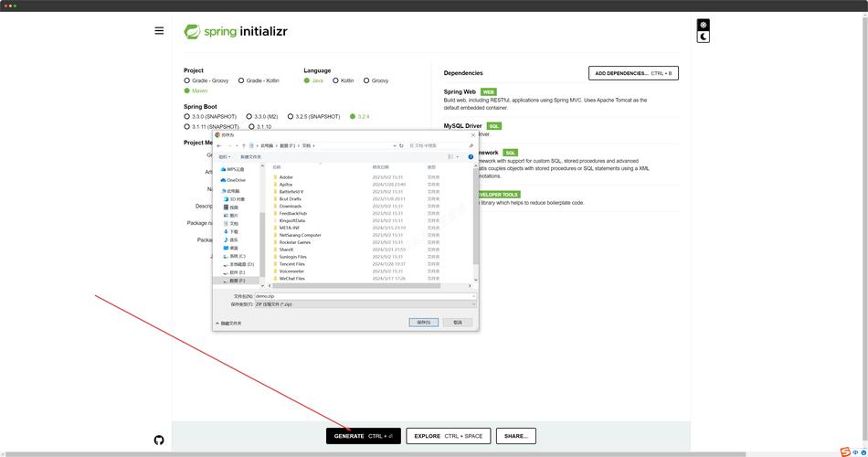Click 新建文件夹 (New folder) in the toolbar
The width and height of the screenshot is (868, 457).
(x=250, y=157)
